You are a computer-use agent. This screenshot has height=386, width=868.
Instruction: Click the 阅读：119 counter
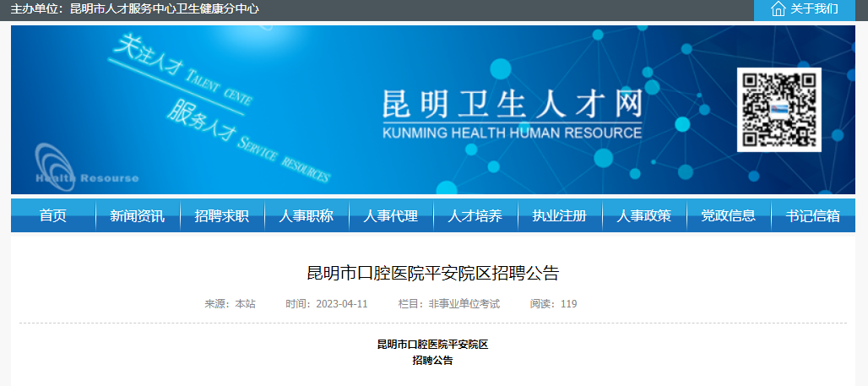coord(554,304)
